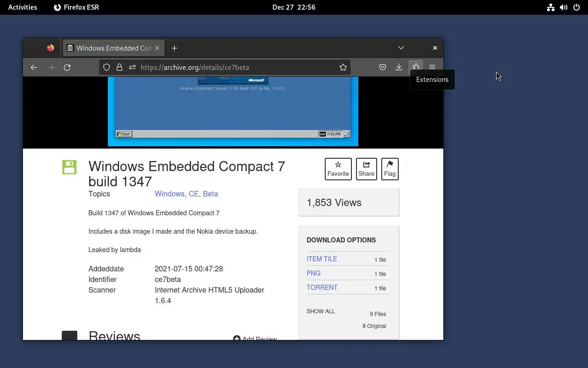Open Firefox View pinned tab
The height and width of the screenshot is (368, 588).
point(51,48)
